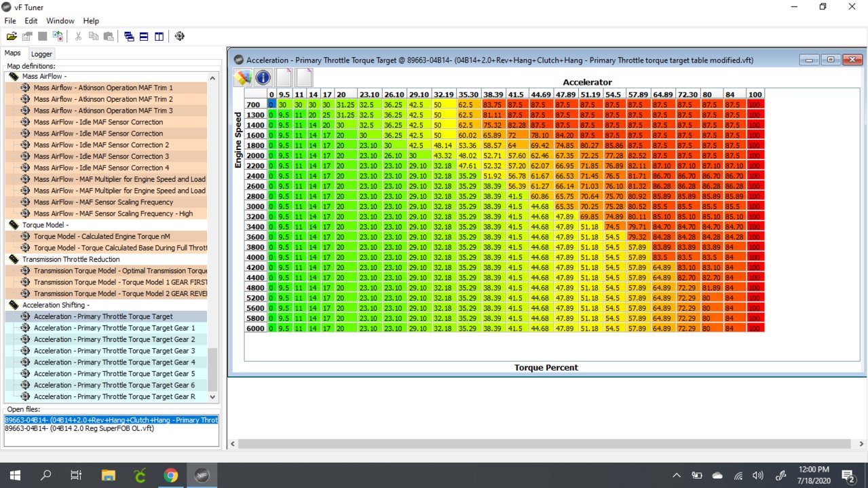Open Torque Calculated Base During Full Throttle map
This screenshot has height=488, width=868.
(120, 248)
